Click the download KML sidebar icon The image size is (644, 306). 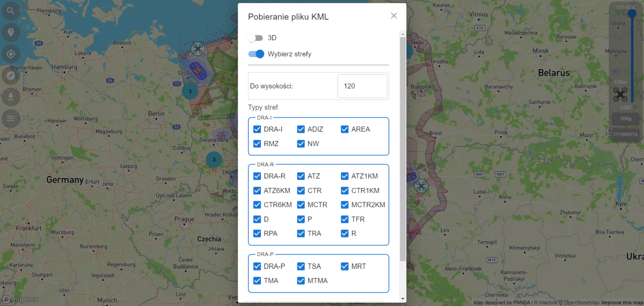(11, 97)
